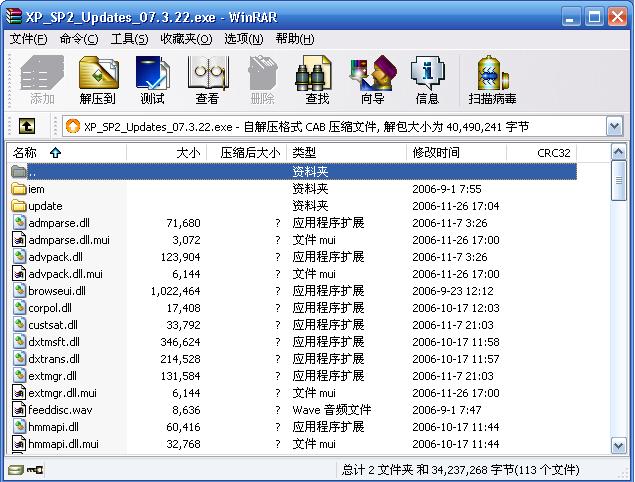Sort by 名称 column header

tap(66, 153)
